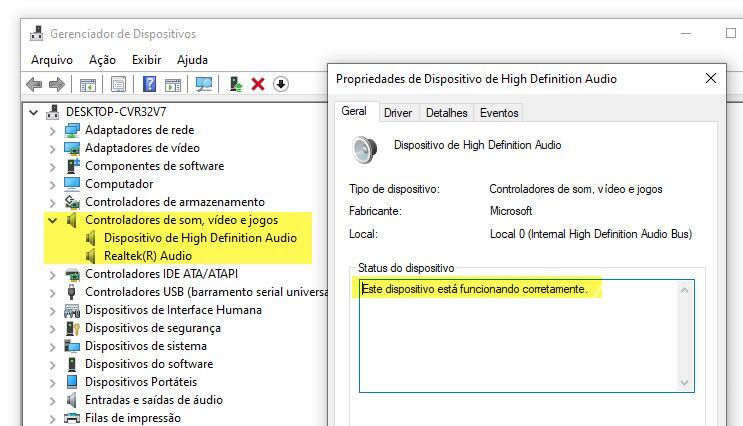Select Computador tree item
Image resolution: width=743 pixels, height=426 pixels.
[119, 184]
